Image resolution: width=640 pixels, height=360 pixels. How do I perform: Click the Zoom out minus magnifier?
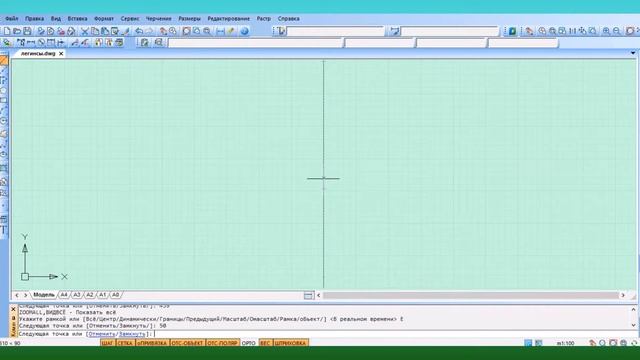tap(617, 31)
